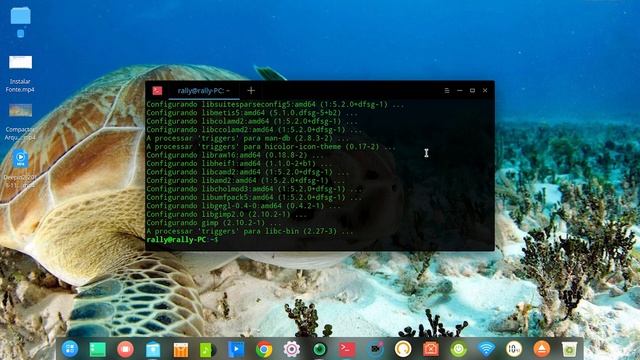Screen dimensions: 640x360
Task: Click the 'Configurando libumfpack5:amd64' line
Action: 254,197
